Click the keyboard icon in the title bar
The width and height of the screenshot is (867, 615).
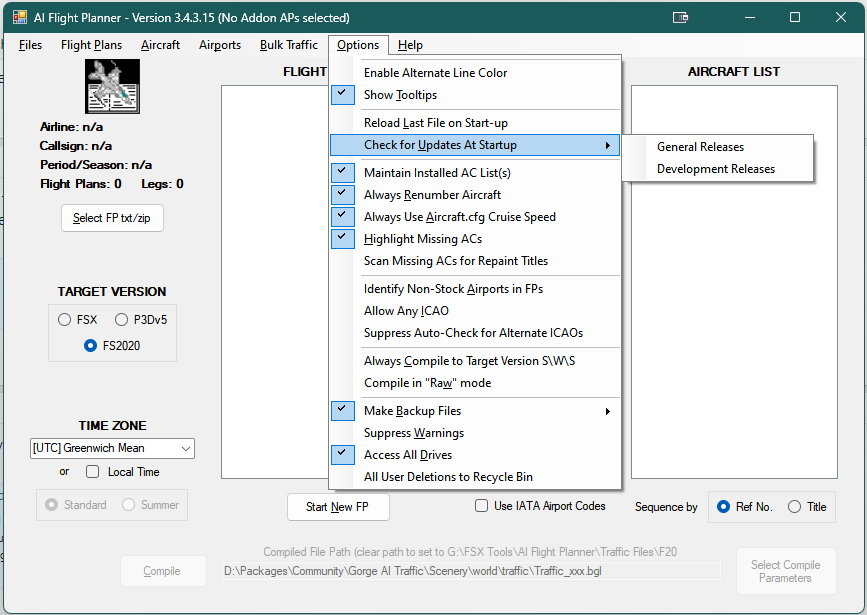pos(681,17)
